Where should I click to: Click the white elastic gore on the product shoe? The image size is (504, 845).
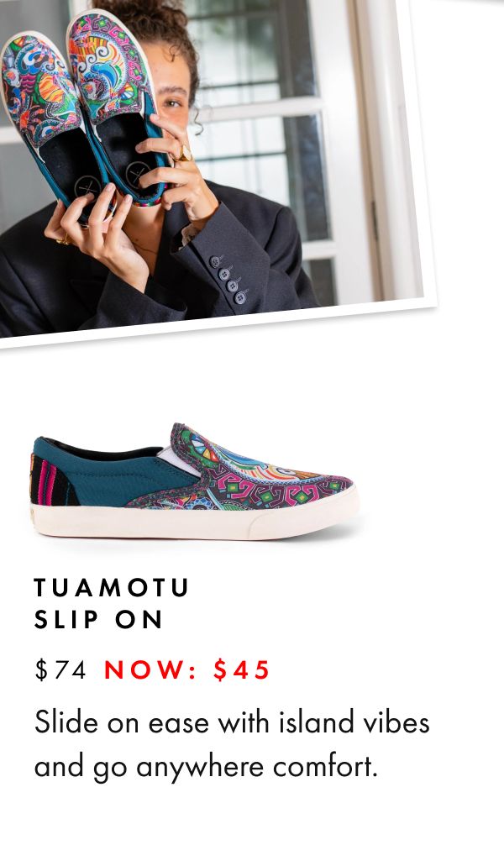click(x=178, y=459)
